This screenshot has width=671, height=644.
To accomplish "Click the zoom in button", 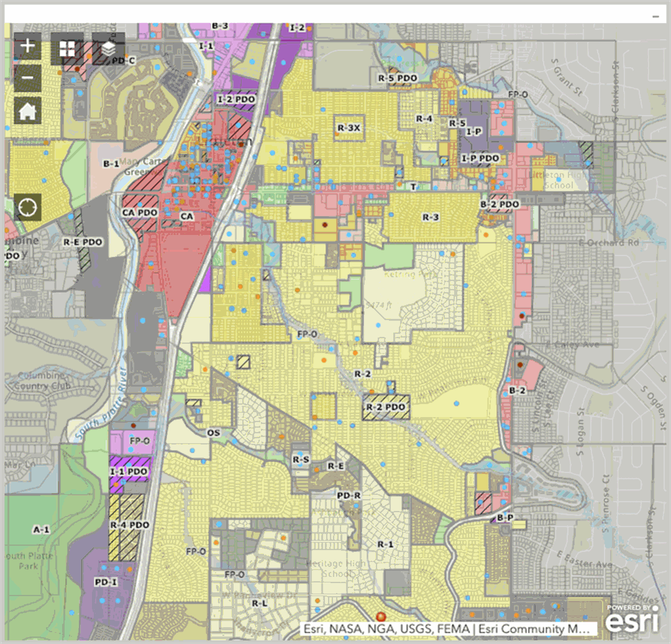I will (28, 46).
